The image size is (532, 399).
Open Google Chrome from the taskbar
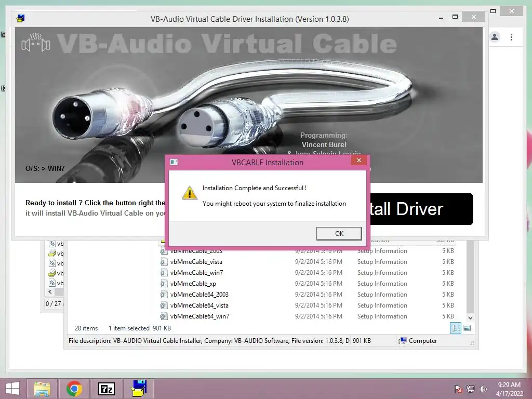click(74, 389)
